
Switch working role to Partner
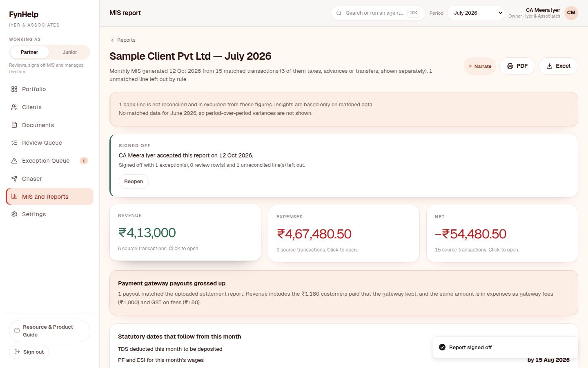click(29, 52)
